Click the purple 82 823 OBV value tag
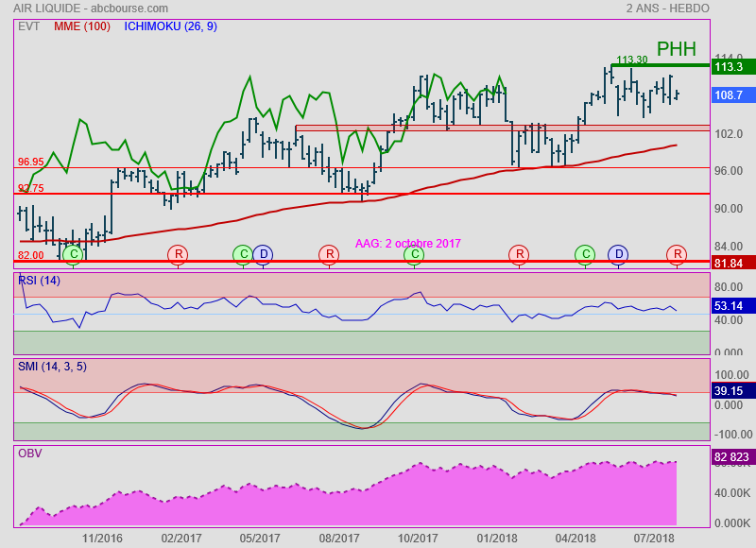Viewport: 756px width, 548px height. coord(733,457)
